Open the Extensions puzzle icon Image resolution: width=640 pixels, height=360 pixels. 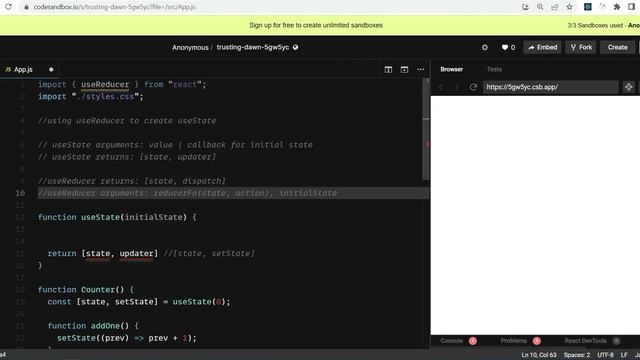tap(617, 7)
